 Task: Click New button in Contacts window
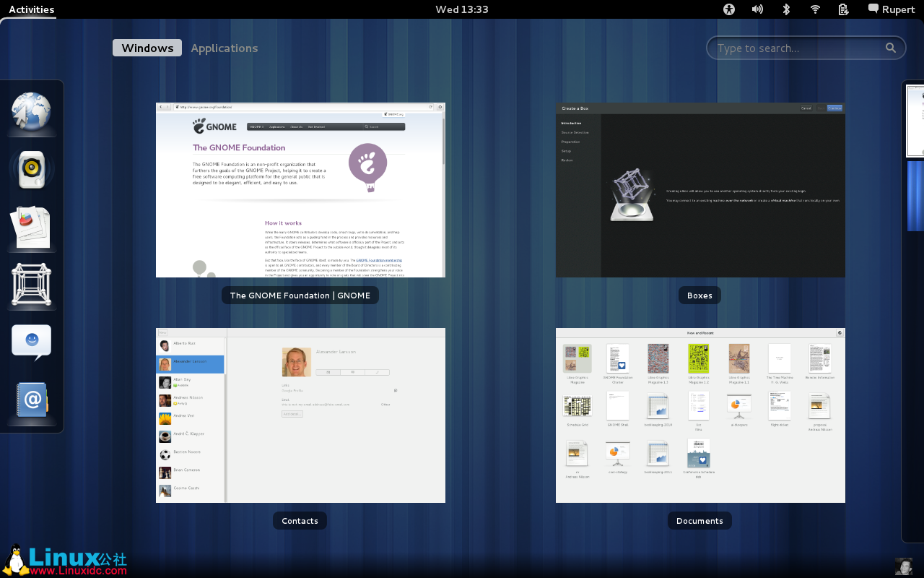[x=162, y=333]
